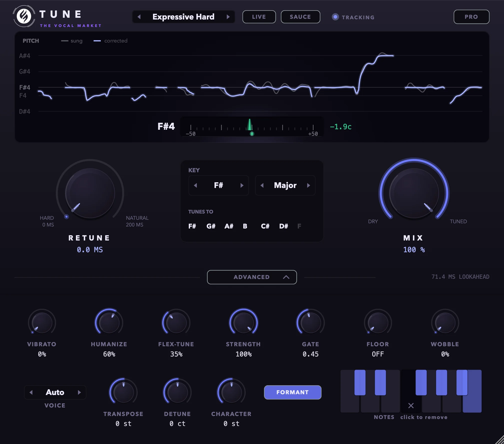Click the WOBBLE knob
This screenshot has height=444, width=504.
pos(445,323)
